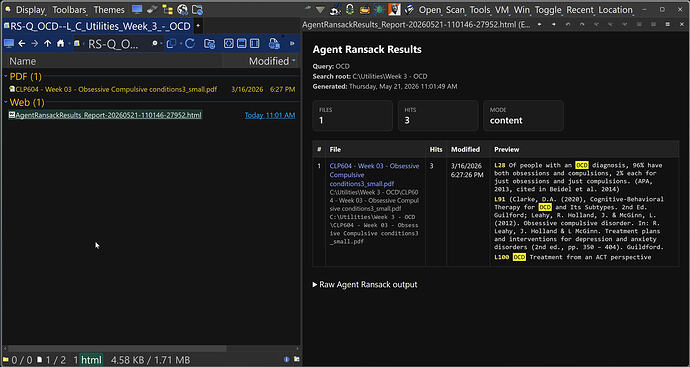Viewport: 690px width, 367px height.
Task: Click the globe network icon in top toolbar
Action: click(182, 9)
